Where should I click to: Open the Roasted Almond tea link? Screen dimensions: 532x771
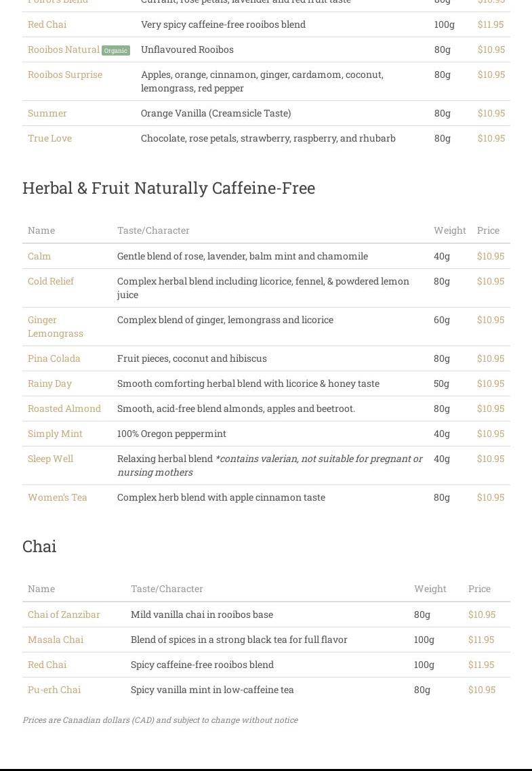64,409
